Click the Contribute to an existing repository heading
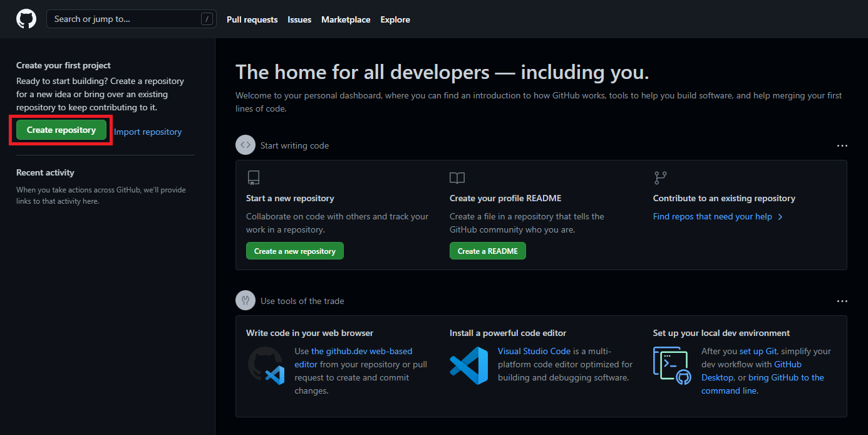Viewport: 868px width, 435px height. [724, 198]
